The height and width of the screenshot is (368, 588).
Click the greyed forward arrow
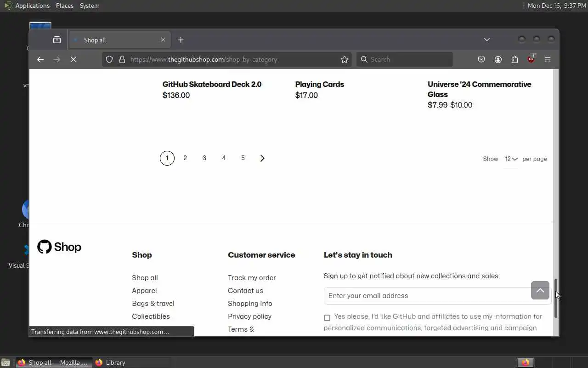coord(57,59)
